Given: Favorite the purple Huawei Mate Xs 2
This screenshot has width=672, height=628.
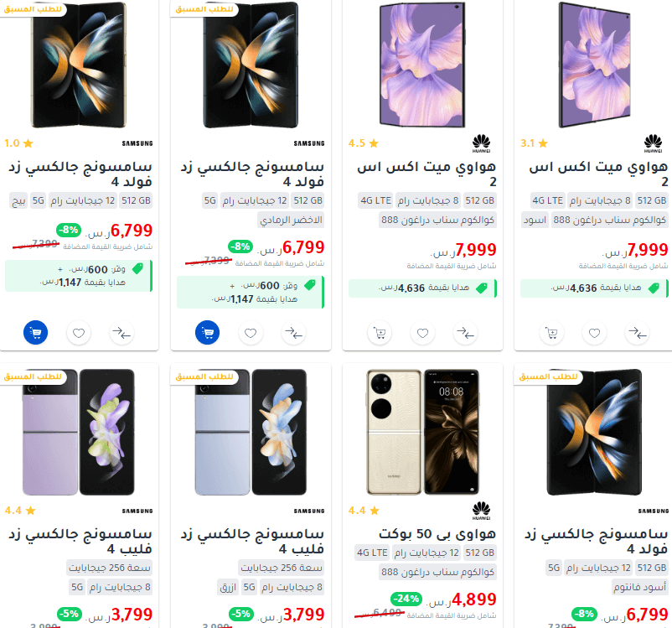Looking at the screenshot, I should (422, 332).
